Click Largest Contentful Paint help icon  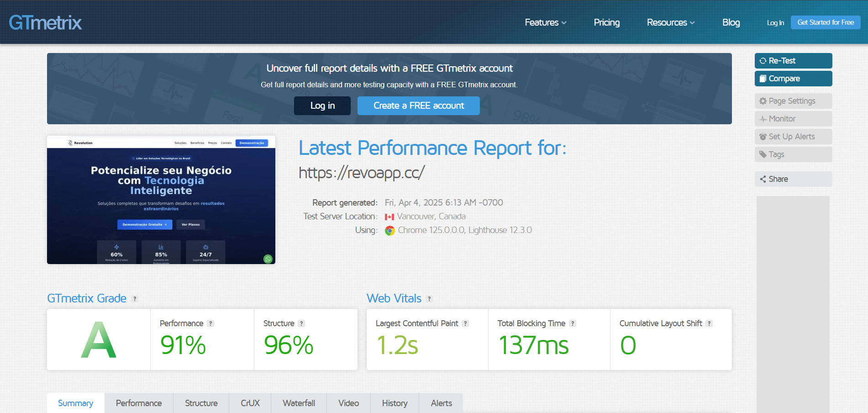click(x=465, y=323)
